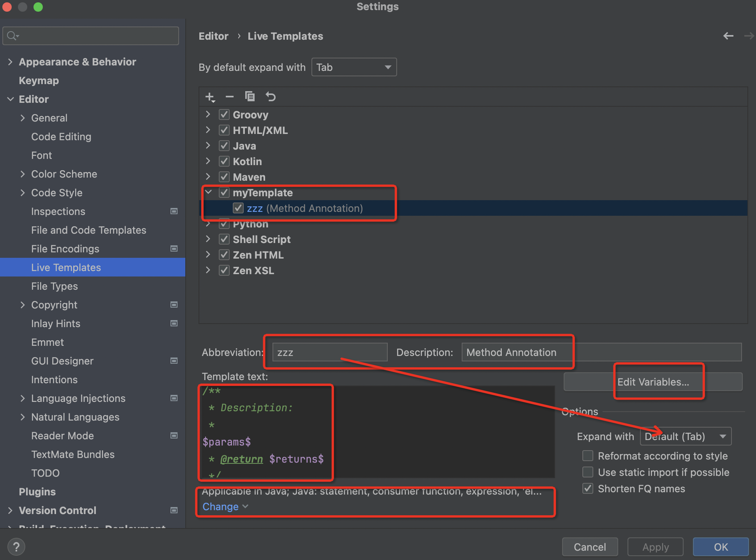Click the back navigation arrow icon

(x=728, y=36)
